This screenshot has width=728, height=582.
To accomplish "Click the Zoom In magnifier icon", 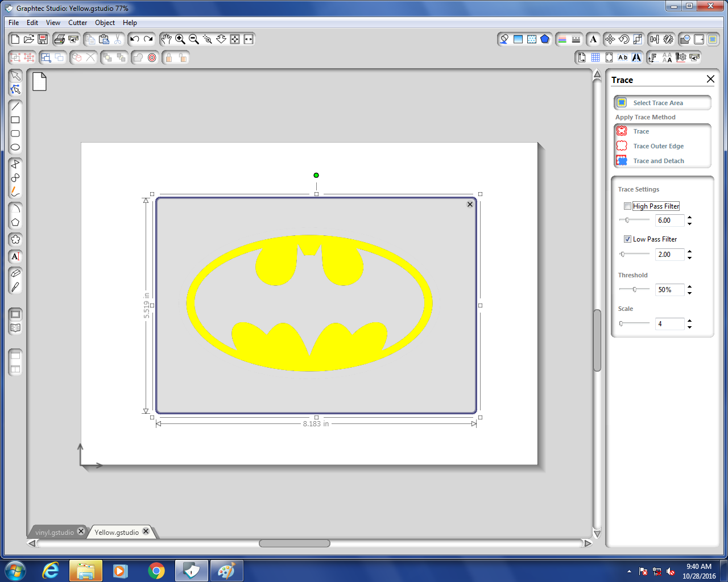I will click(x=180, y=39).
